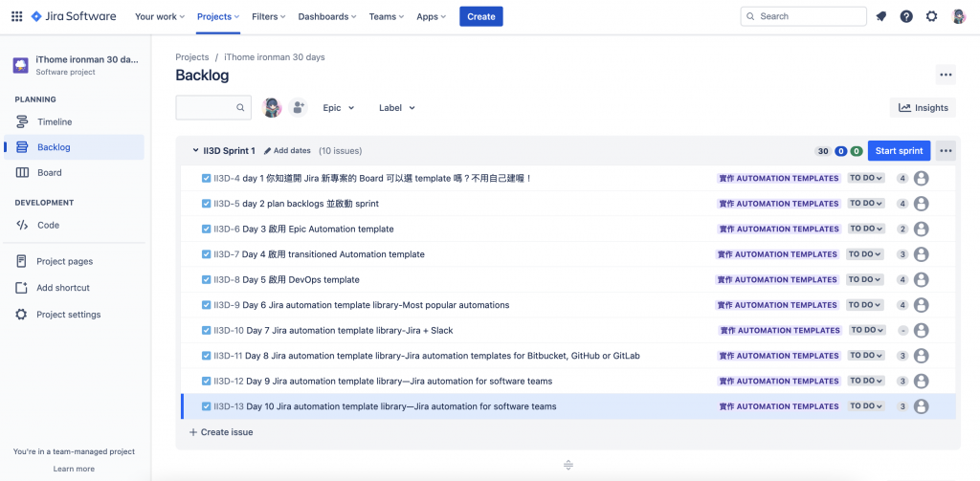Open the Projects menu
The height and width of the screenshot is (481, 980).
pyautogui.click(x=219, y=17)
